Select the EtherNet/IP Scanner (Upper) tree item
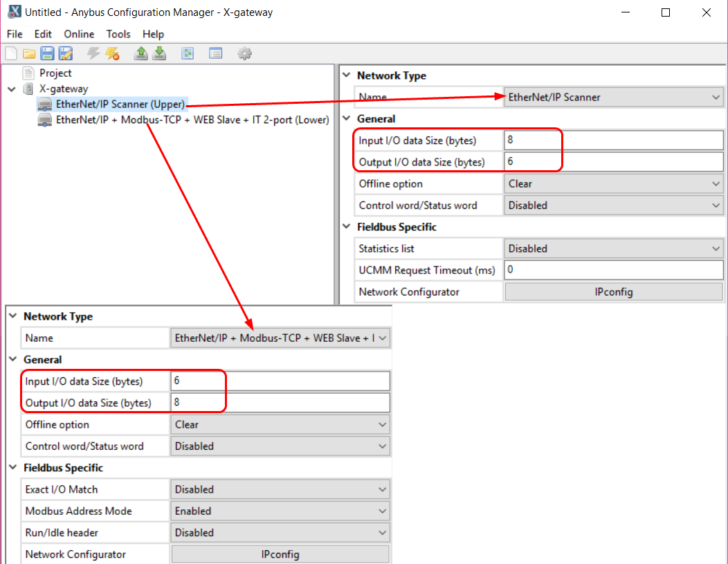Viewport: 728px width, 564px height. tap(120, 104)
